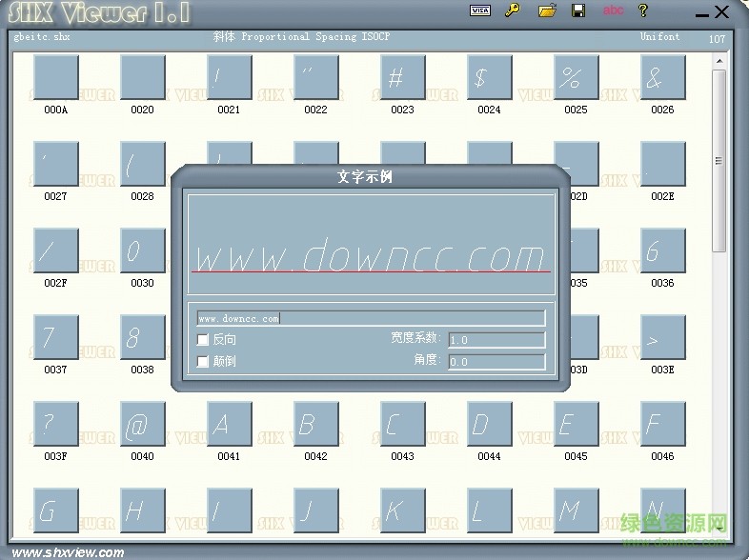This screenshot has width=749, height=560.
Task: Select parenthesis glyph 0028
Action: click(x=142, y=164)
